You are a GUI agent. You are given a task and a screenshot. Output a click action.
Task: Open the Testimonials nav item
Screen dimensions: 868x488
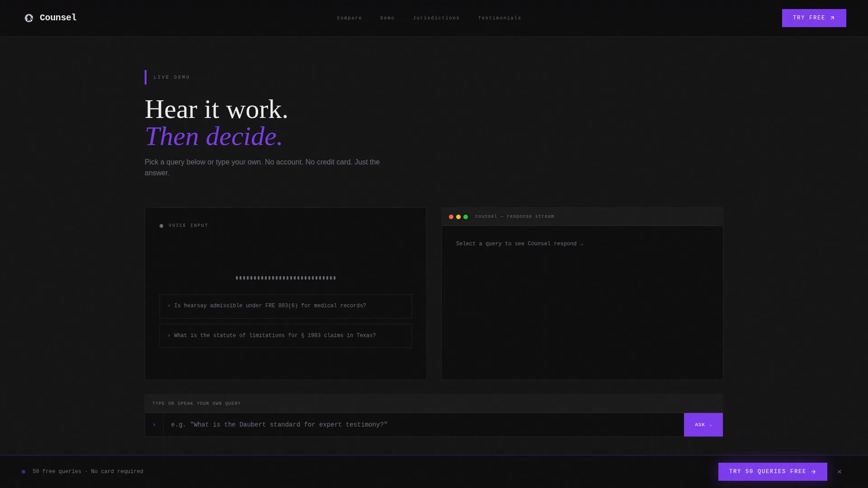500,18
